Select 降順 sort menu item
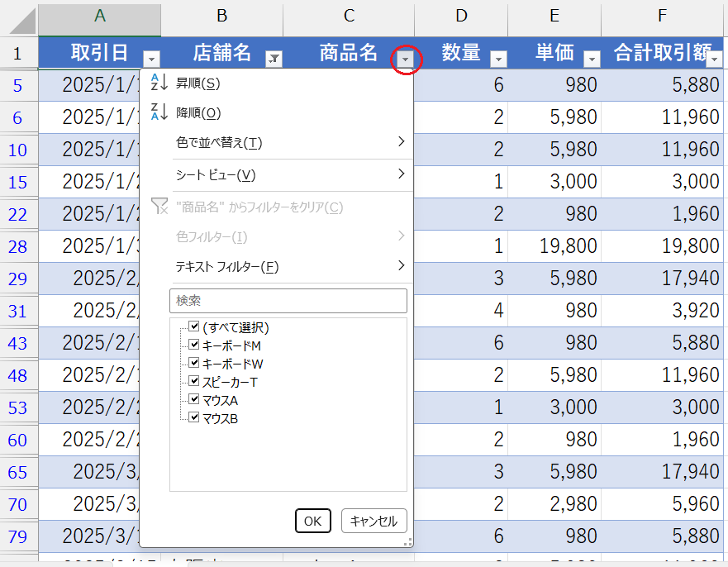 tap(198, 113)
